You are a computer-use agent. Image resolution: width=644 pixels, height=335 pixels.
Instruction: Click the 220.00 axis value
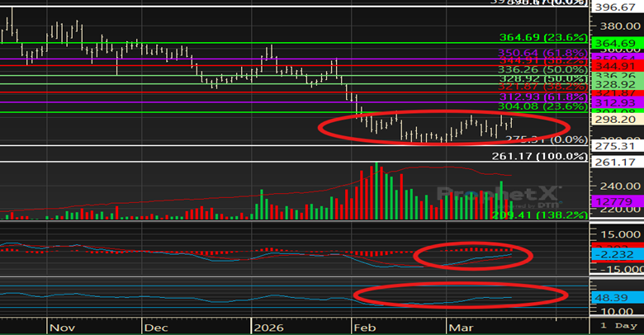pyautogui.click(x=620, y=210)
